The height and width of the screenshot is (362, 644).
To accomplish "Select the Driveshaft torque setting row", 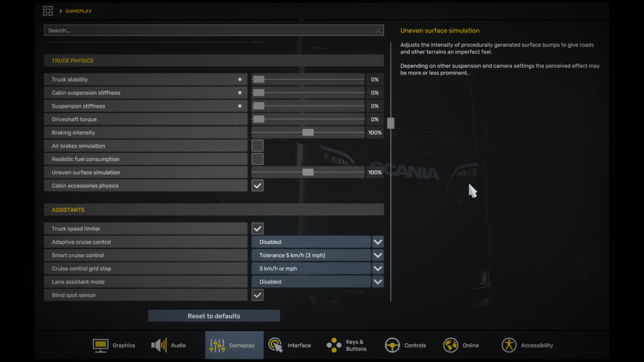I will [146, 119].
